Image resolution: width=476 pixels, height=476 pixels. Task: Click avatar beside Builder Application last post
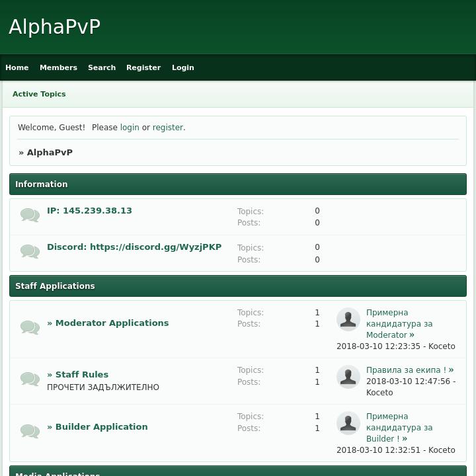[348, 423]
